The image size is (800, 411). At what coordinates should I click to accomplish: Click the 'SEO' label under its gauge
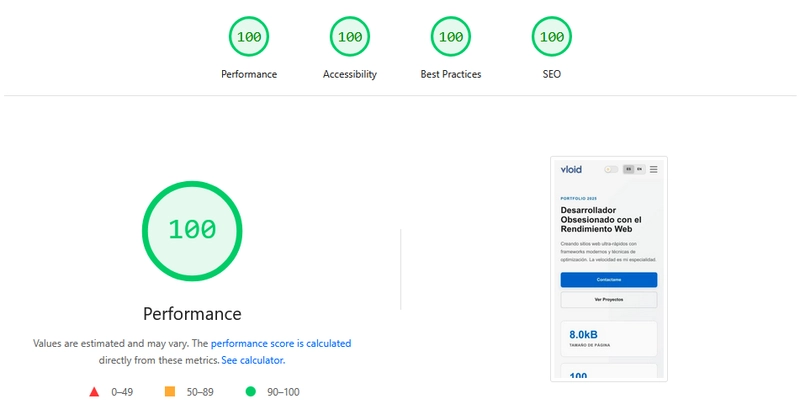[552, 74]
